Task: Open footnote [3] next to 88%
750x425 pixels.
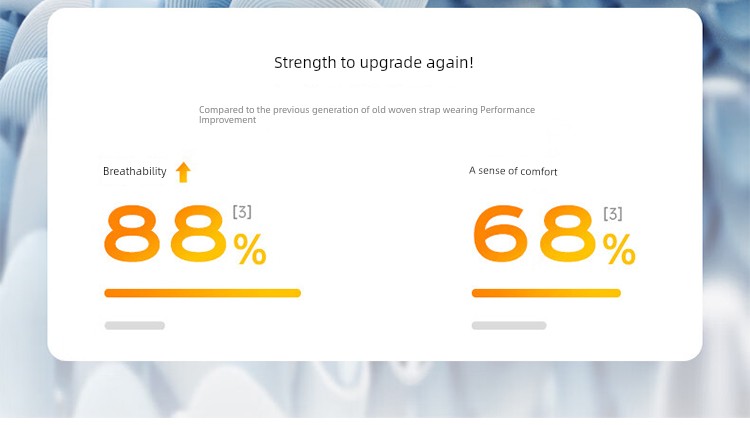Action: click(x=242, y=211)
